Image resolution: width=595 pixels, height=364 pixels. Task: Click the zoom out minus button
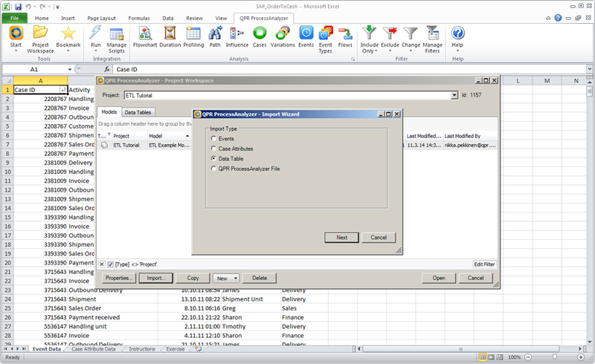pyautogui.click(x=528, y=357)
